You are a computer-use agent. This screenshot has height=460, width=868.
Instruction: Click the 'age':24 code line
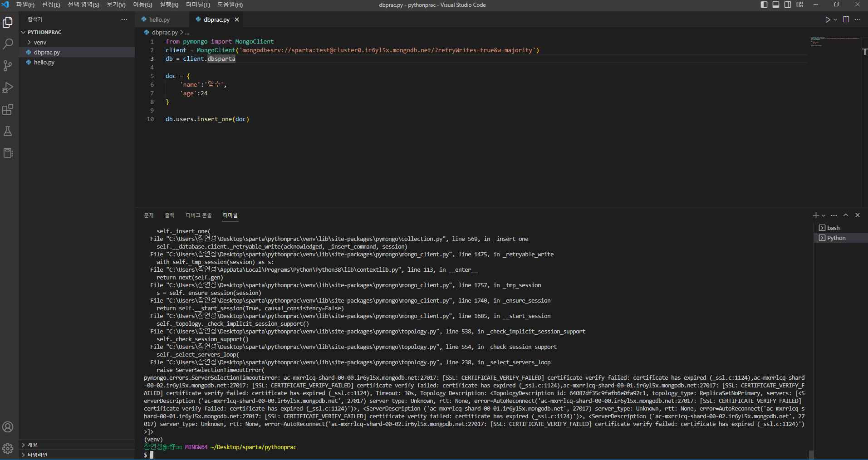(x=194, y=93)
